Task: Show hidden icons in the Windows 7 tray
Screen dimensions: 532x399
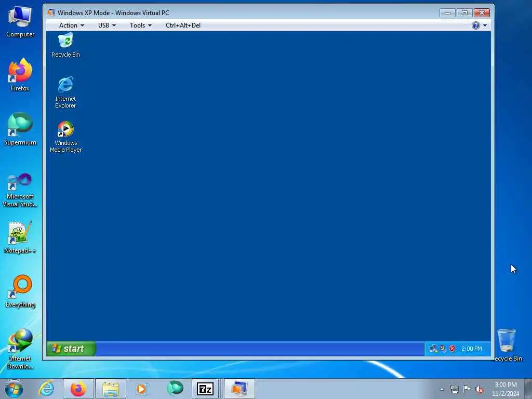Action: click(x=442, y=390)
